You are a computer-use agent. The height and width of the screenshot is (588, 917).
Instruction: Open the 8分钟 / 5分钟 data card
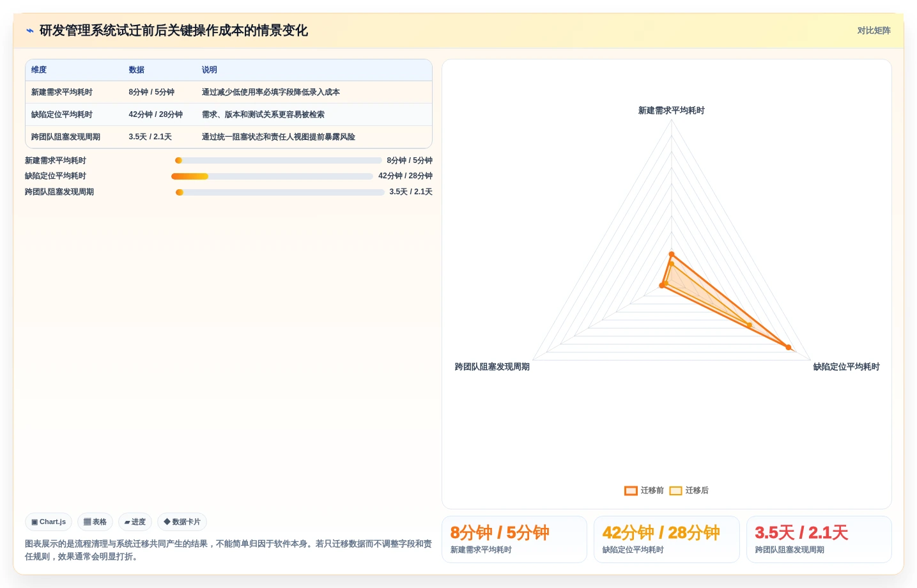pos(514,539)
